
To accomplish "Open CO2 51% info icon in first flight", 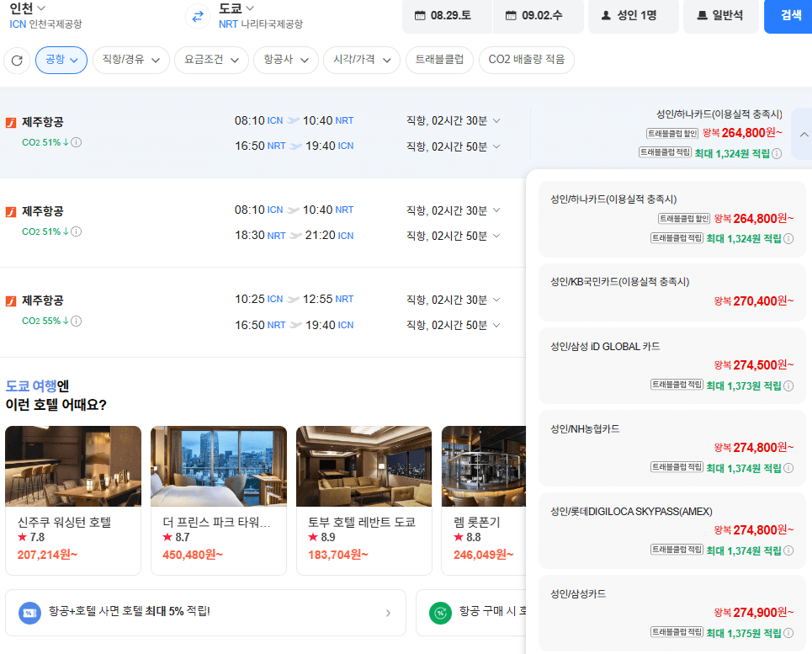I will 76,142.
